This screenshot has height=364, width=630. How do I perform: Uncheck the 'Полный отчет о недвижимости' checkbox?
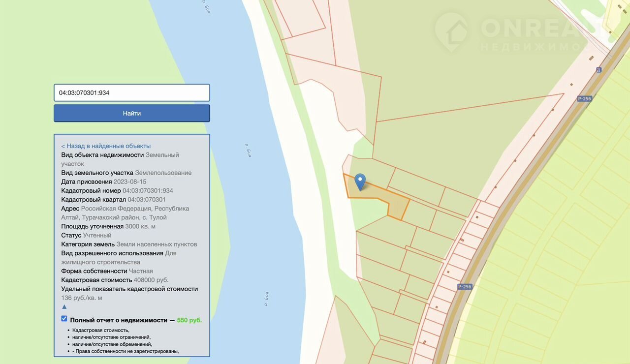(64, 319)
